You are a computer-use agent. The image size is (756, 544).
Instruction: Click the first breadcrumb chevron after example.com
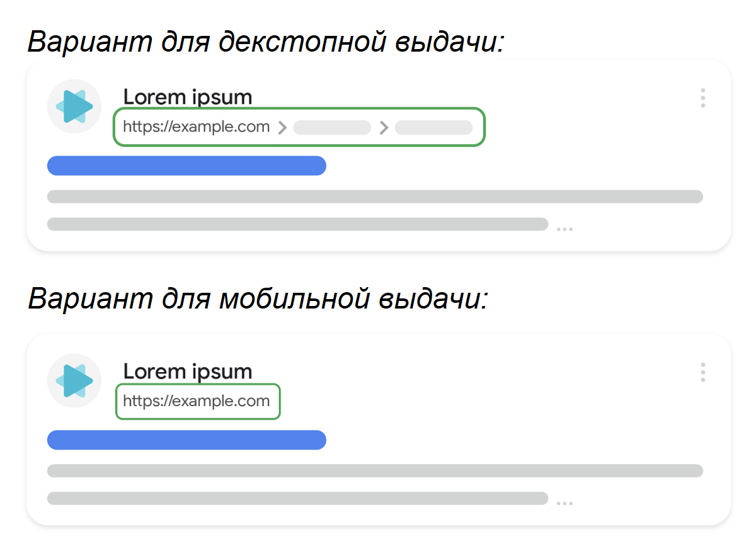[282, 128]
